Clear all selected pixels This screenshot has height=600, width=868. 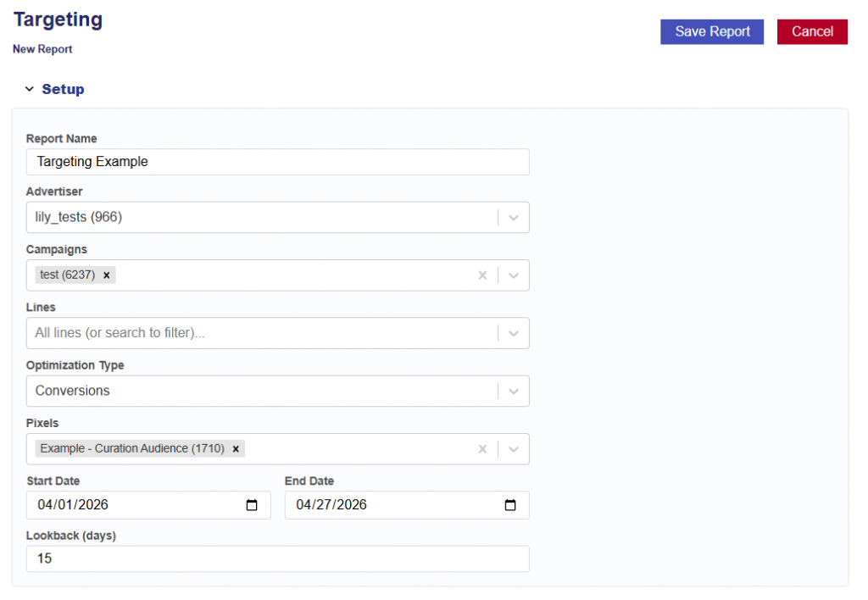482,449
